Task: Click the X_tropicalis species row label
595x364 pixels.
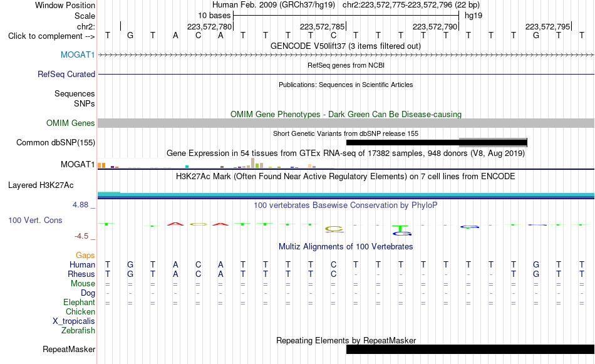Action: [74, 321]
